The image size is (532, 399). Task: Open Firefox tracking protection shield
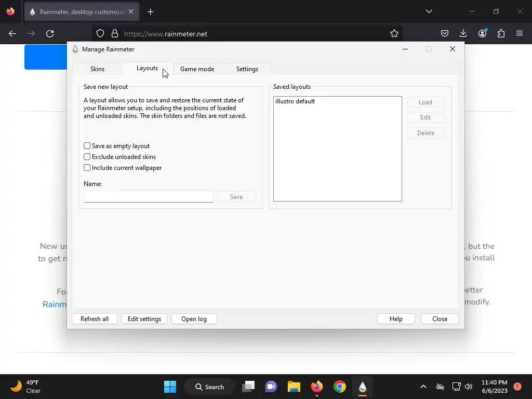click(x=100, y=34)
